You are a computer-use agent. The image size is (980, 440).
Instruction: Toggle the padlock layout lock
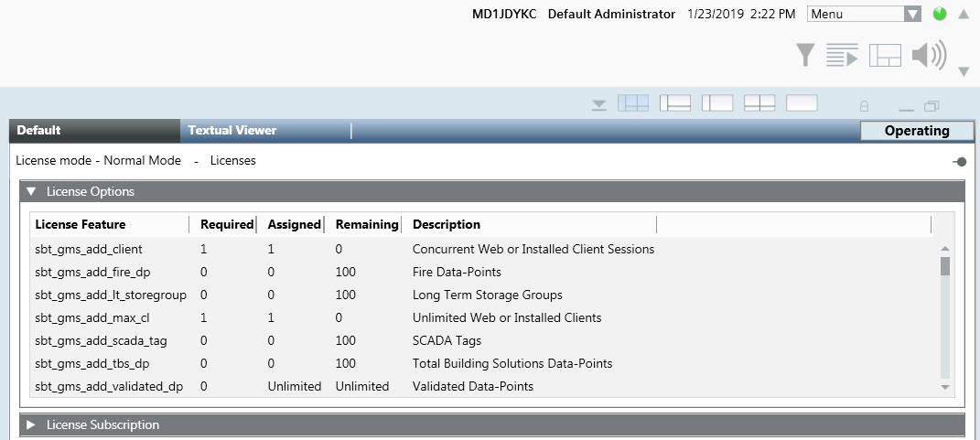[864, 105]
